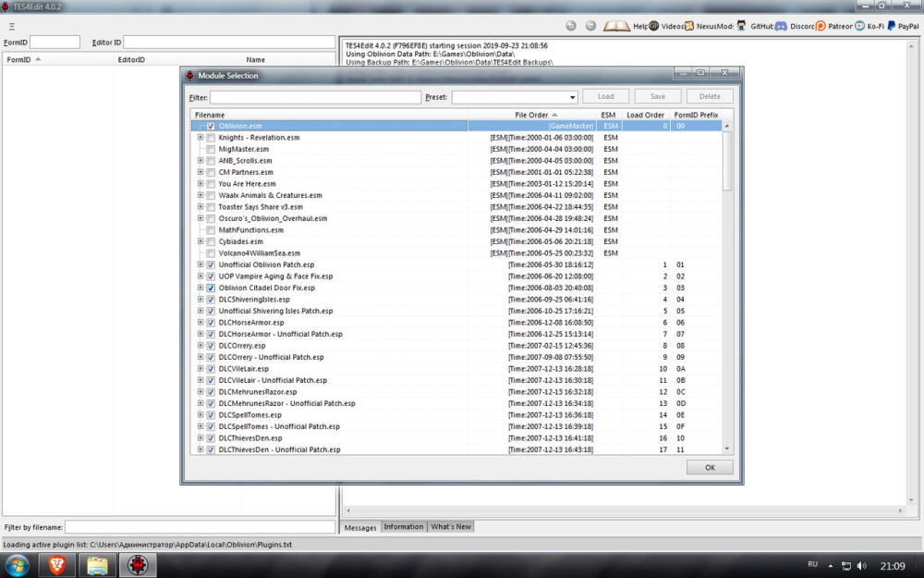The image size is (924, 578).
Task: Switch to the What's New tab
Action: tap(451, 527)
